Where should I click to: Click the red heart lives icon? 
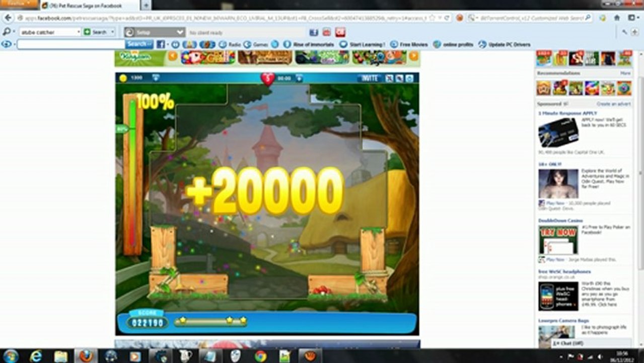(267, 79)
